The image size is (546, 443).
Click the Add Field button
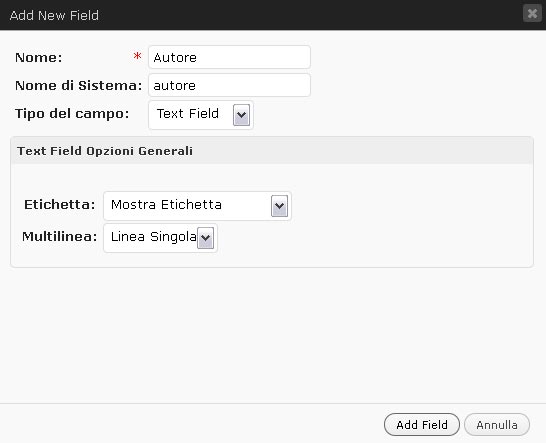tap(422, 425)
